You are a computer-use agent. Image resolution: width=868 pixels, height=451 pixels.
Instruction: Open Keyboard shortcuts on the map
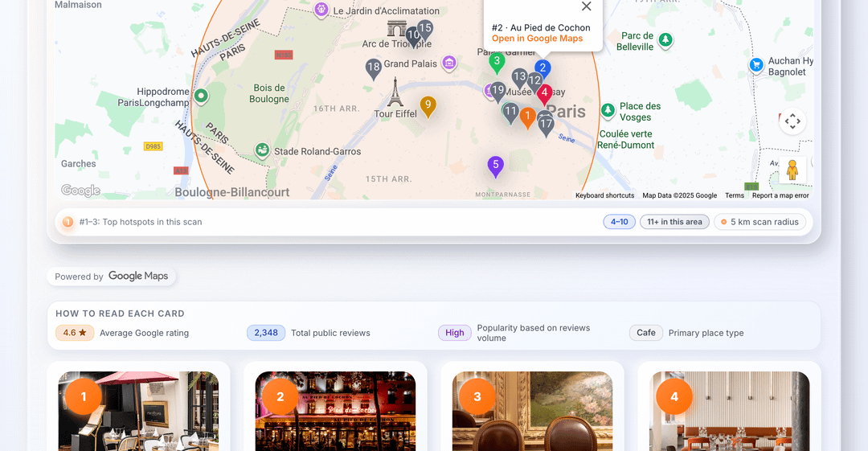coord(604,195)
